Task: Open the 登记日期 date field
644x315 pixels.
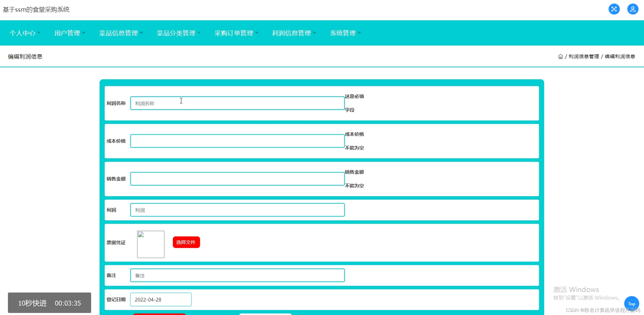Action: [x=161, y=299]
